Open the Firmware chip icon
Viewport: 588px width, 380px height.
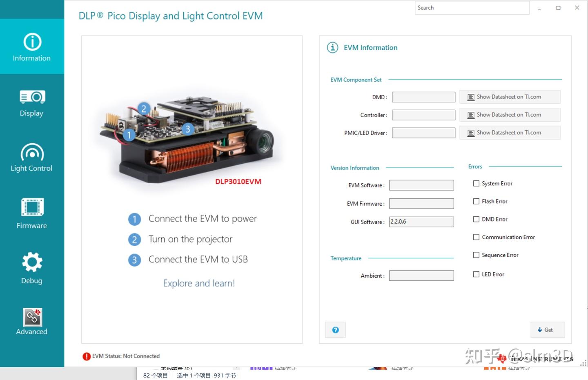point(32,207)
